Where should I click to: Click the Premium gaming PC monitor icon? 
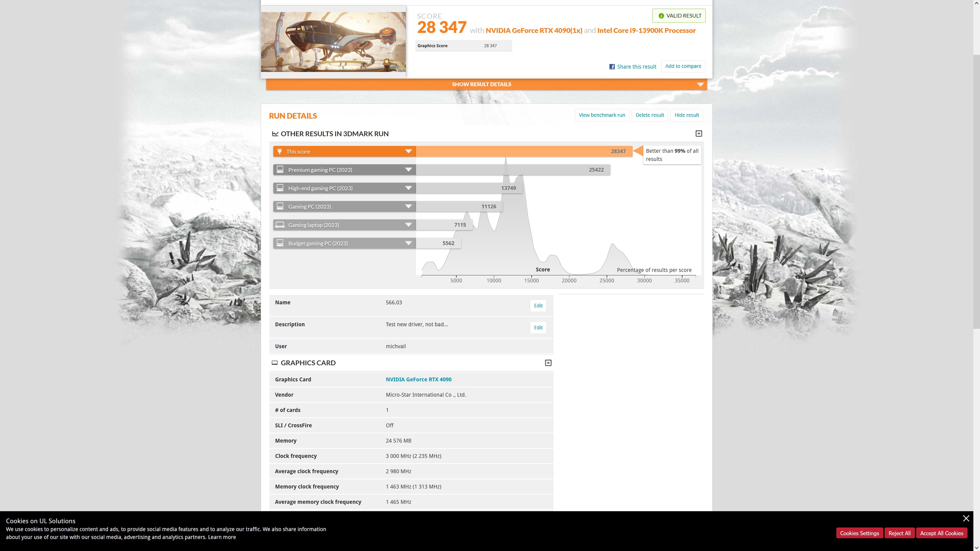(x=280, y=170)
